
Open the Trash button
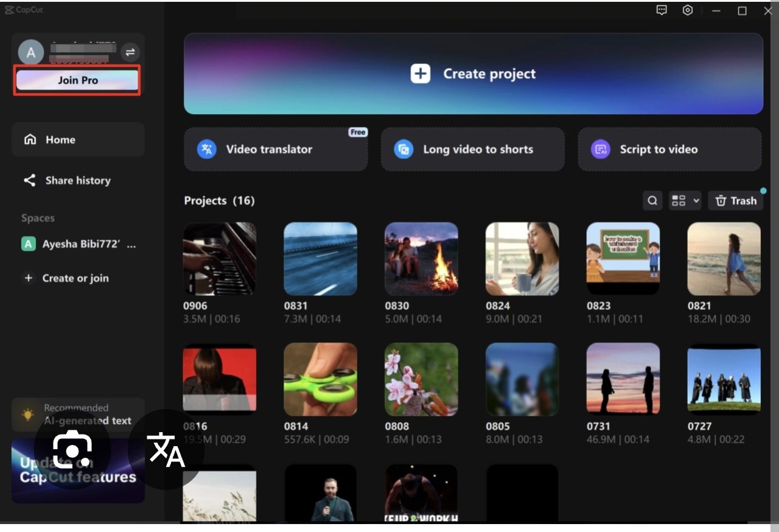[735, 201]
